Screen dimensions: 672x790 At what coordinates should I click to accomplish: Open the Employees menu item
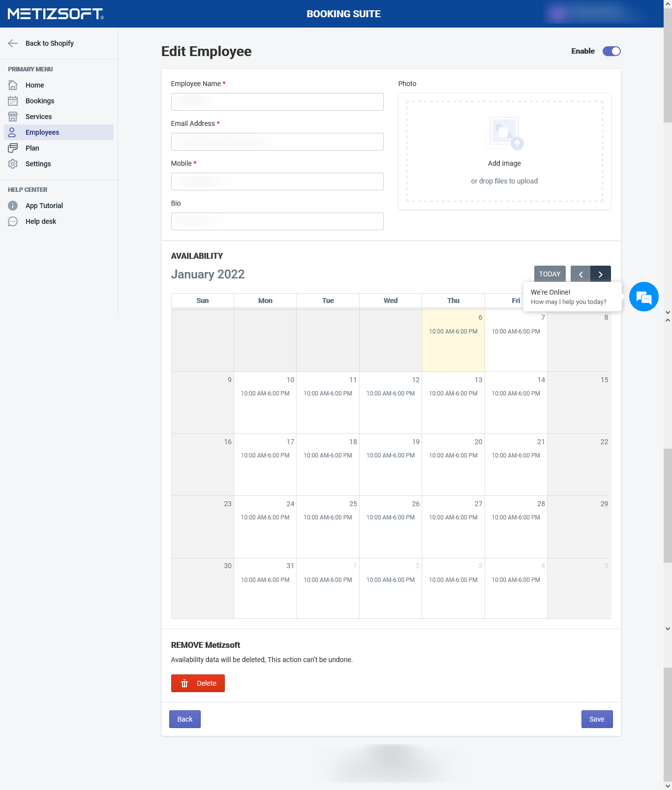(x=42, y=132)
